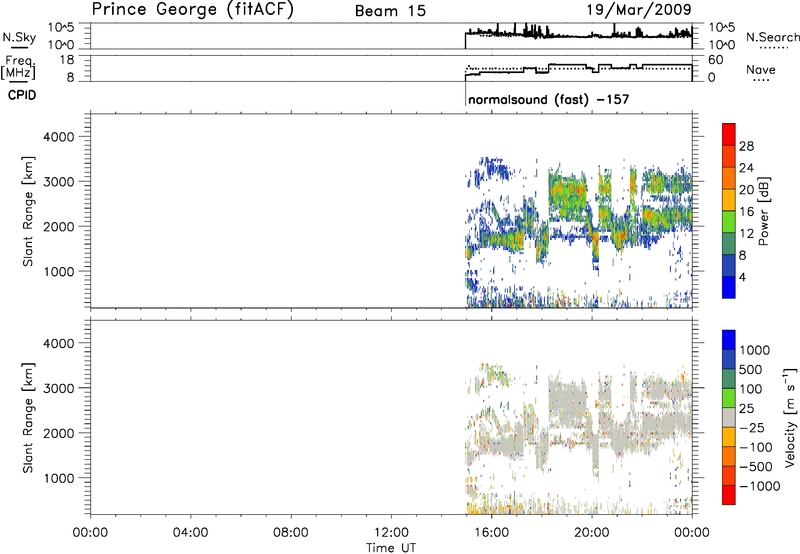Image resolution: width=800 pixels, height=554 pixels.
Task: Click the '100' Velocity colorbar tick label
Action: point(751,389)
